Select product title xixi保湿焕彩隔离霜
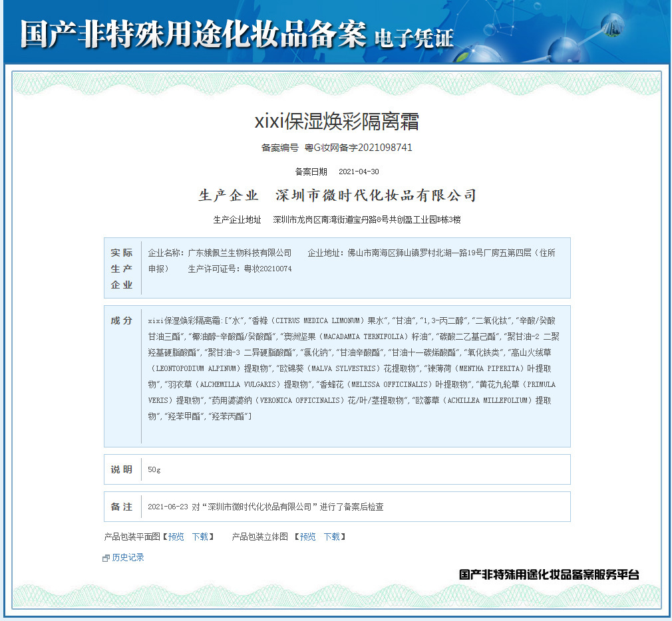 337,121
